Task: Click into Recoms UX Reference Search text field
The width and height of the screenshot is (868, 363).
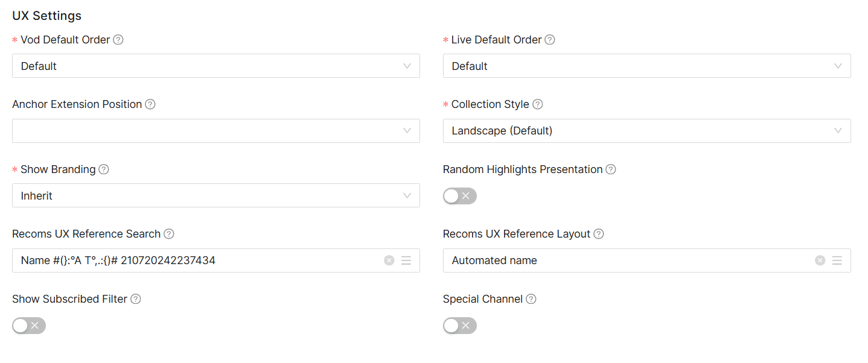Action: coord(193,260)
